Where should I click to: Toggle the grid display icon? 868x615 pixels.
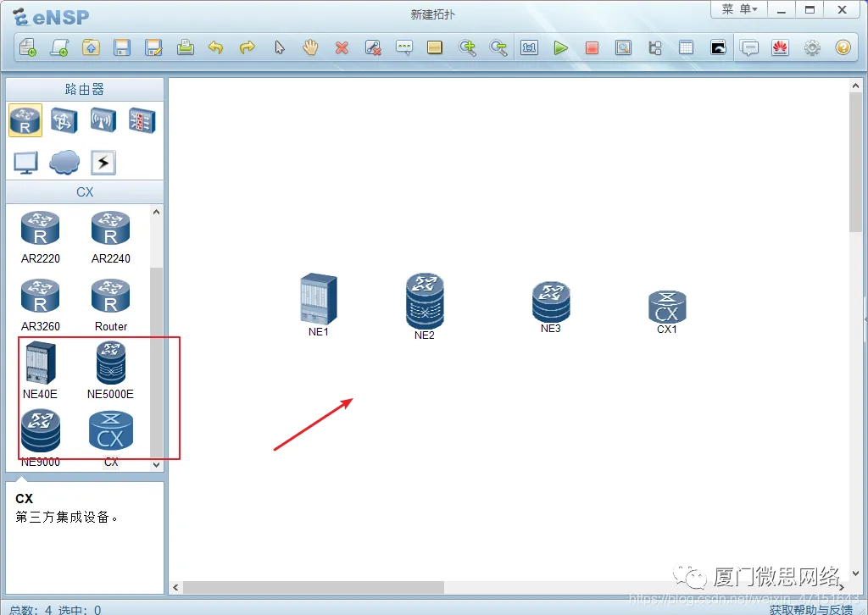(x=686, y=47)
